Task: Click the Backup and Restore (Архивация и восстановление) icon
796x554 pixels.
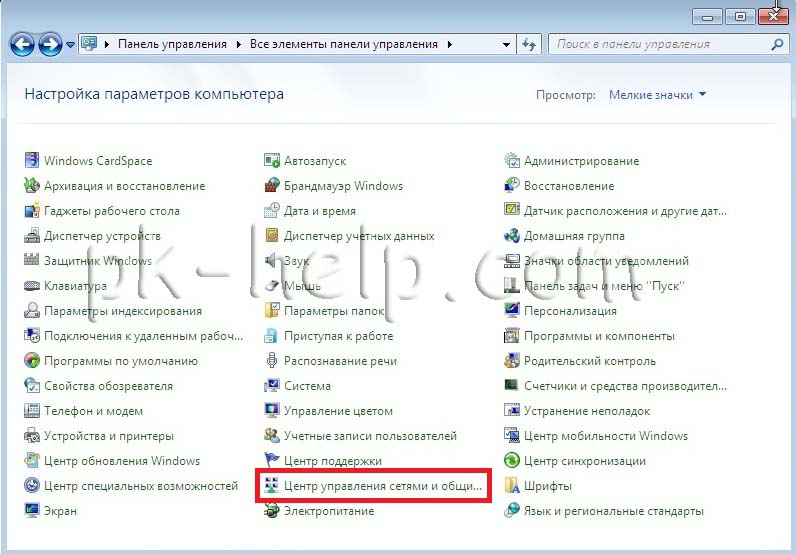Action: [31, 185]
